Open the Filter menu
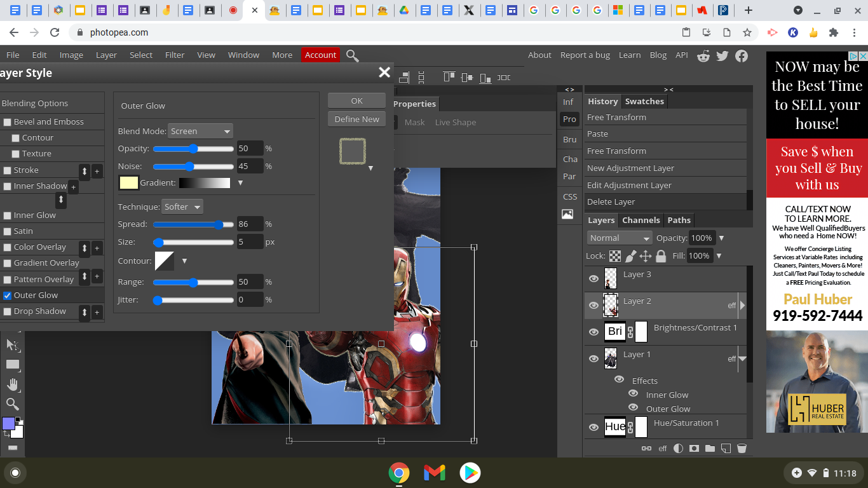The image size is (868, 488). coord(175,55)
